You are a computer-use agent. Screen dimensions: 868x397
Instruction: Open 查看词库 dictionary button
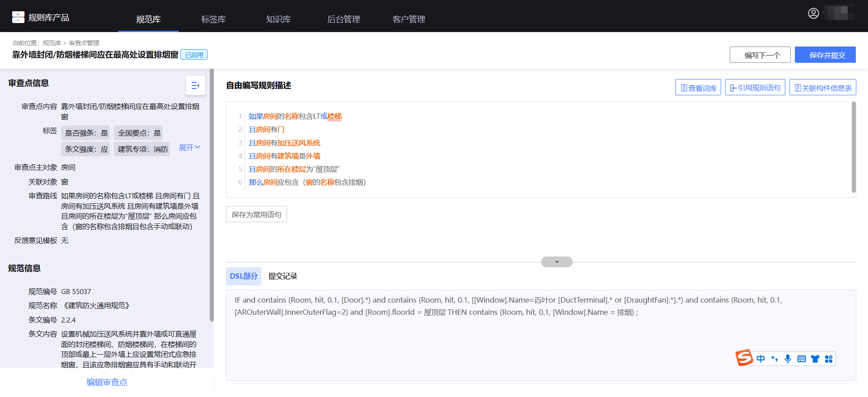(x=698, y=88)
